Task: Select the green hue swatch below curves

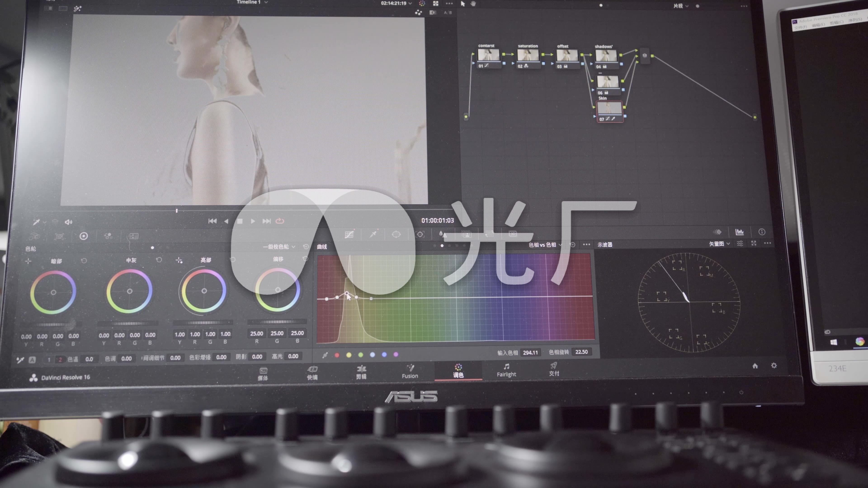Action: pyautogui.click(x=361, y=355)
